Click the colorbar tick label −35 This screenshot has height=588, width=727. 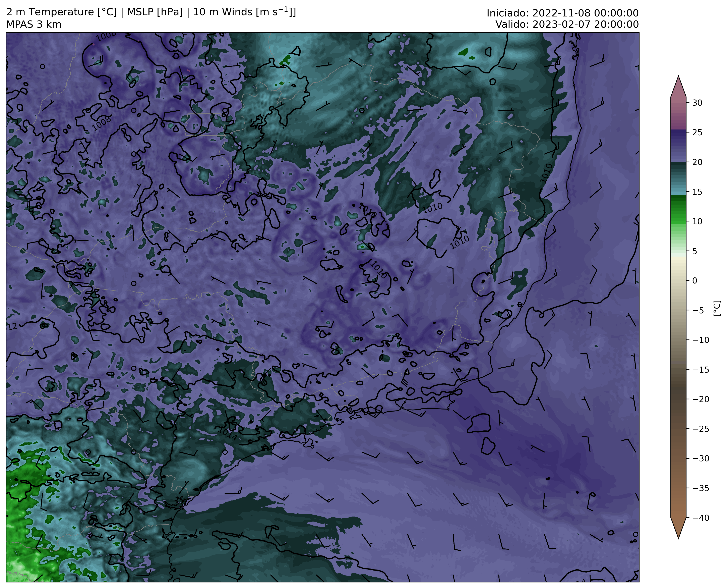[700, 488]
